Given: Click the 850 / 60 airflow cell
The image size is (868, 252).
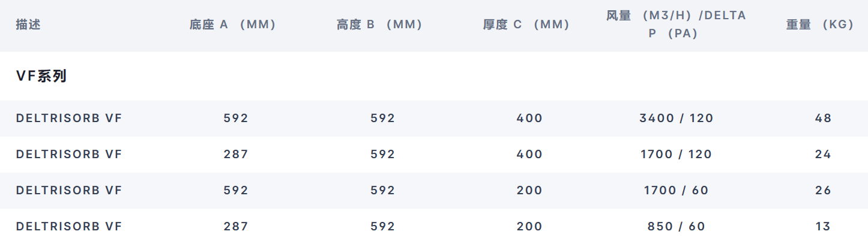Looking at the screenshot, I should 677,227.
